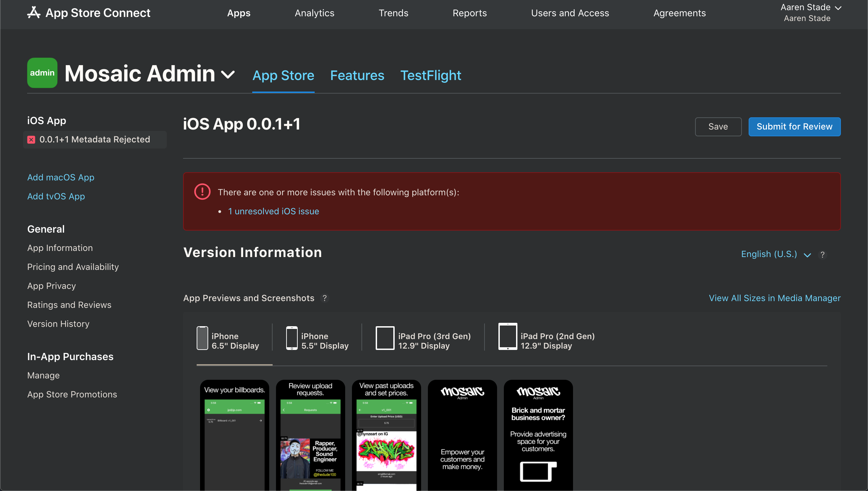Select the iPhone 6.5" Display device icon
The width and height of the screenshot is (868, 491).
(x=202, y=338)
